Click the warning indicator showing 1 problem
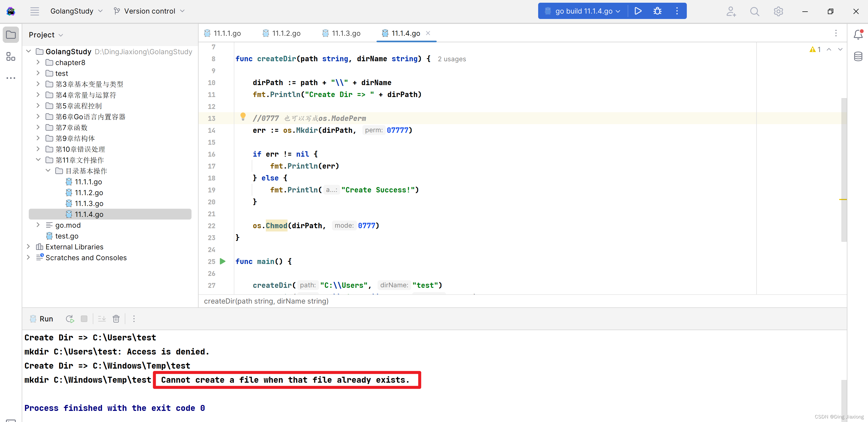This screenshot has width=868, height=422. (x=815, y=50)
